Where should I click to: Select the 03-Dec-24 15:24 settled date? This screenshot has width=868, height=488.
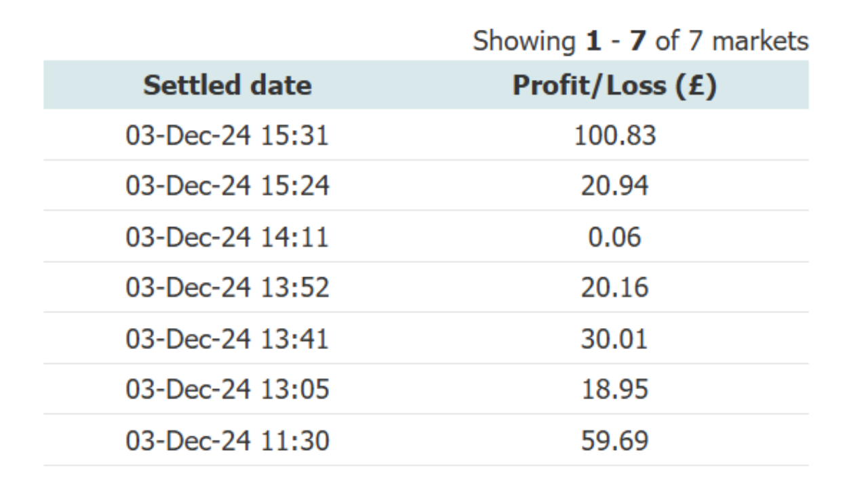(227, 186)
